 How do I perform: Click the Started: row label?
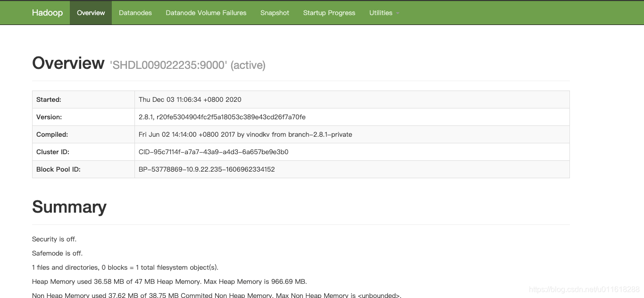(x=49, y=99)
